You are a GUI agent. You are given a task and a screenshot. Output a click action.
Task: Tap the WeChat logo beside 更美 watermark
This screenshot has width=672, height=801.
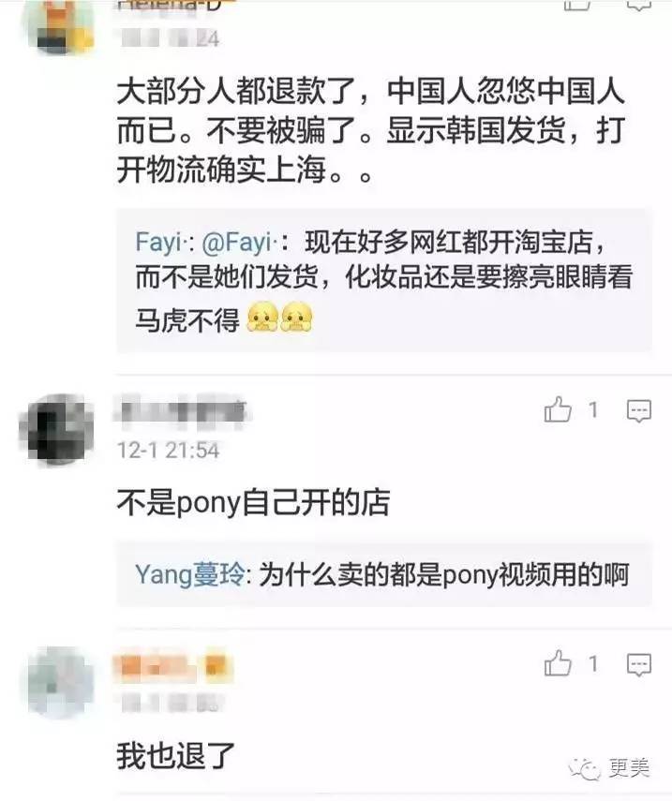[x=585, y=768]
